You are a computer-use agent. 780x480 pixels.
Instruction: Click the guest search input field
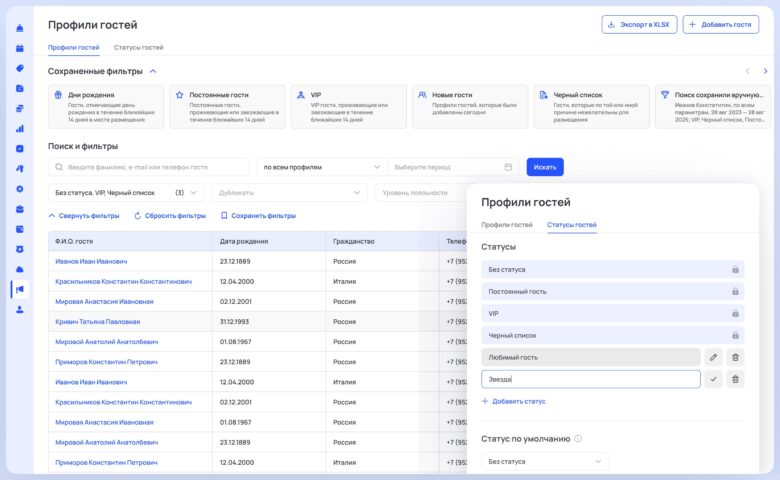pos(150,167)
